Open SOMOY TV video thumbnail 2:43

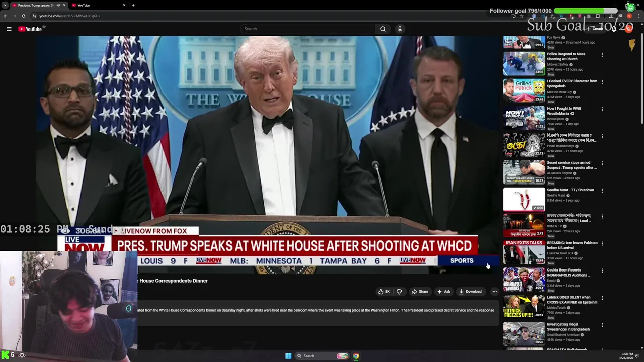(524, 226)
